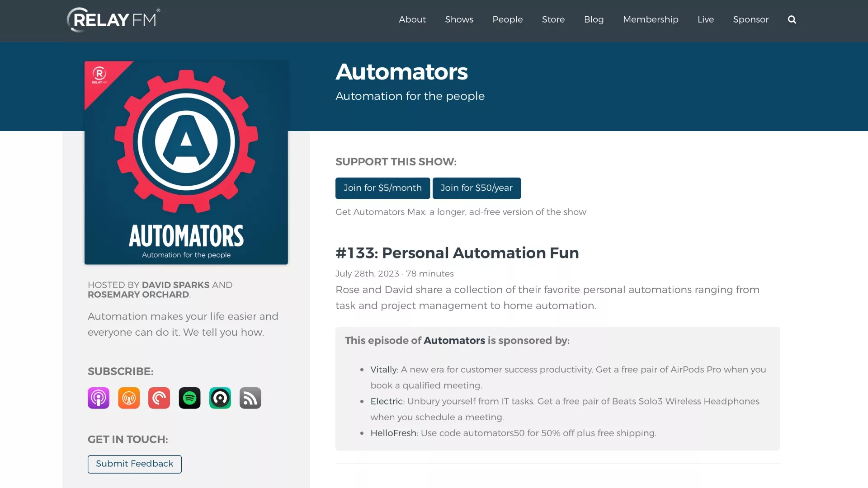Subscribe via Pocket Casts icon

159,398
